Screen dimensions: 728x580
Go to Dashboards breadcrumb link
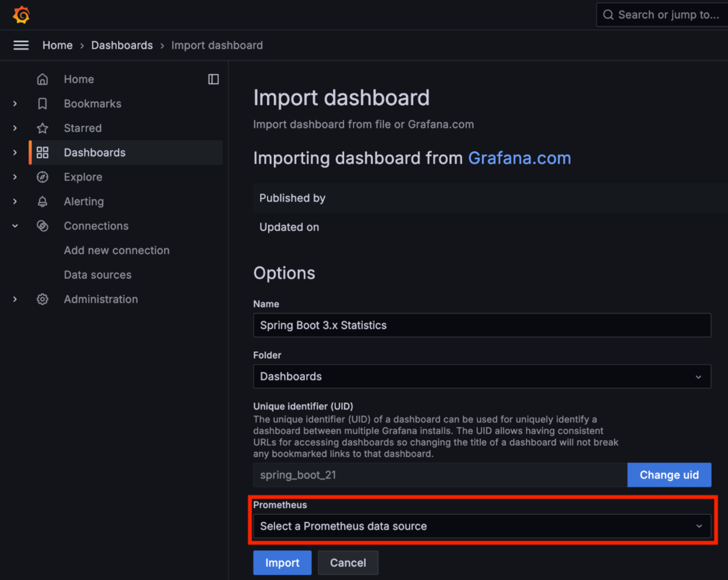tap(122, 45)
